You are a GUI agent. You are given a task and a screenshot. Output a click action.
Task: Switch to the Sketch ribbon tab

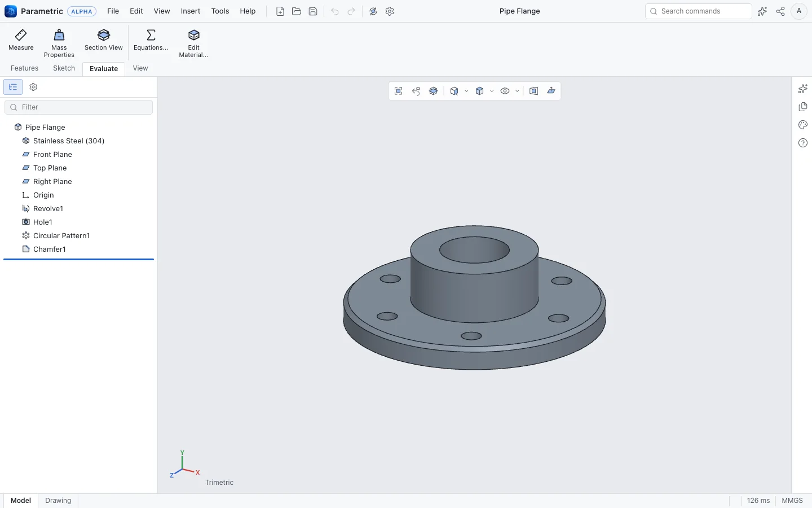64,68
